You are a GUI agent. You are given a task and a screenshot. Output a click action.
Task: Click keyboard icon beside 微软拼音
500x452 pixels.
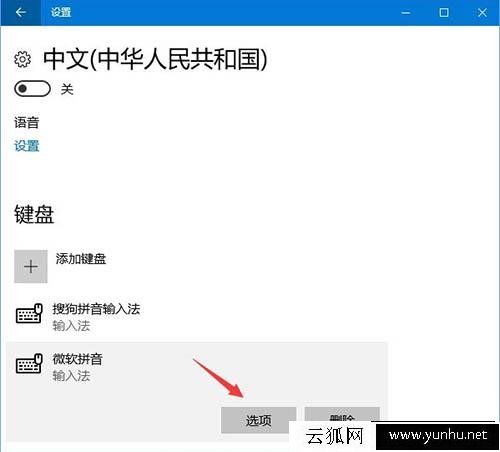click(x=29, y=363)
